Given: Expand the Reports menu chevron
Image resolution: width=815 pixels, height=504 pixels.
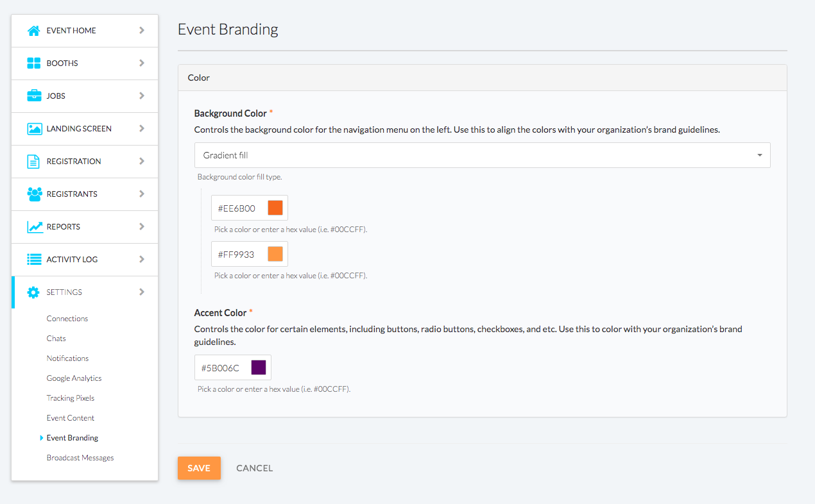Looking at the screenshot, I should click(142, 226).
